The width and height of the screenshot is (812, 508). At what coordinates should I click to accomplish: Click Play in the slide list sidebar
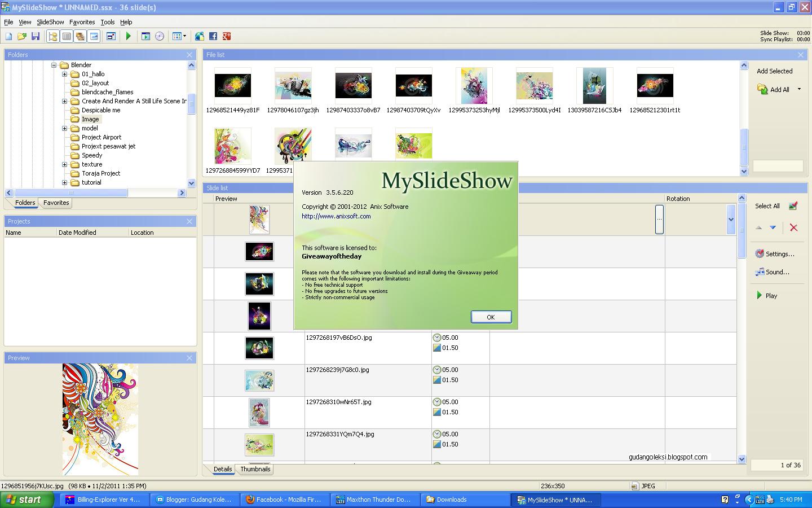tap(766, 296)
